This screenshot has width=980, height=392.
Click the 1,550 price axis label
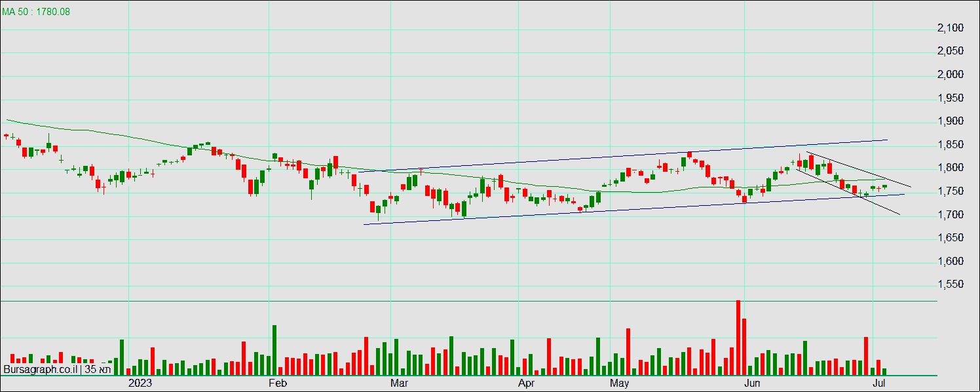(x=950, y=285)
